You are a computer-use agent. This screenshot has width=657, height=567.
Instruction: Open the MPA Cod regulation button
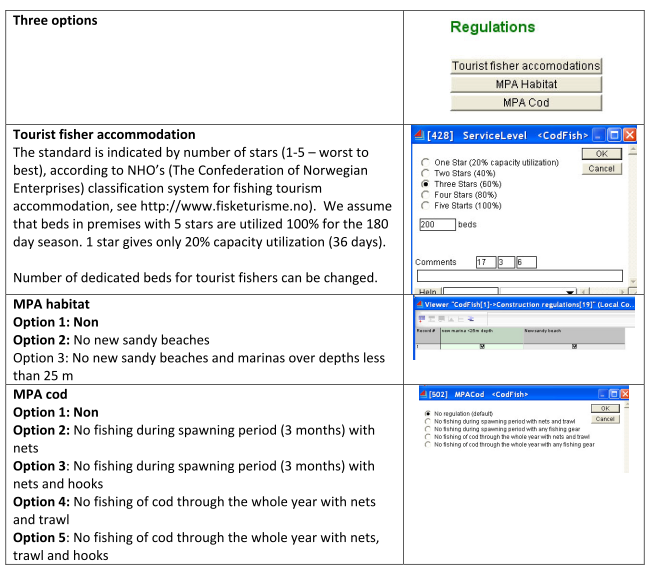pos(526,103)
